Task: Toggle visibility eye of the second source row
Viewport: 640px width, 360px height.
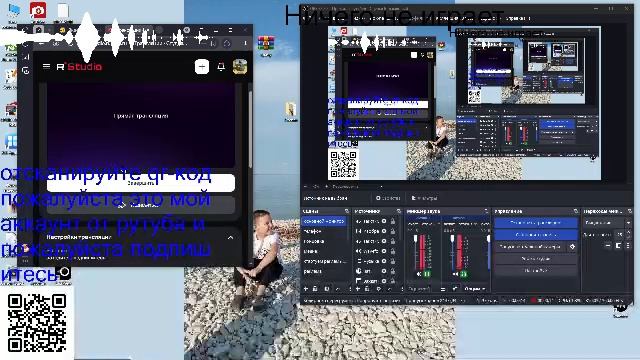Action: click(x=384, y=231)
